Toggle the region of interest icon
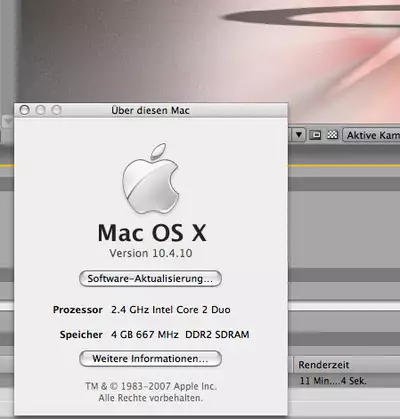Viewport: 400px width, 419px height. (x=315, y=135)
